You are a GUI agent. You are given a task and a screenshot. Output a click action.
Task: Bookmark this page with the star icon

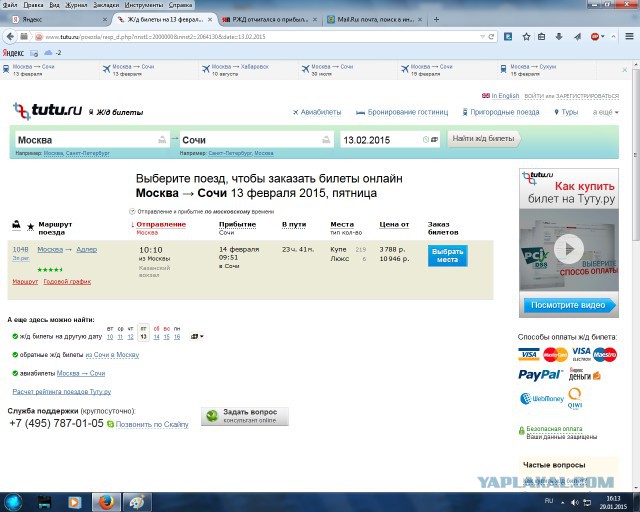click(x=527, y=37)
